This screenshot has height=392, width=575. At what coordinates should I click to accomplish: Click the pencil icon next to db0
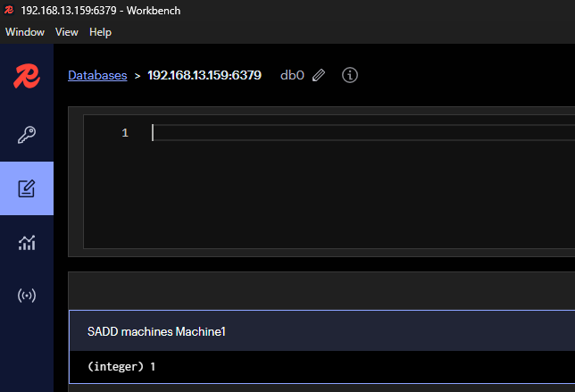point(319,75)
